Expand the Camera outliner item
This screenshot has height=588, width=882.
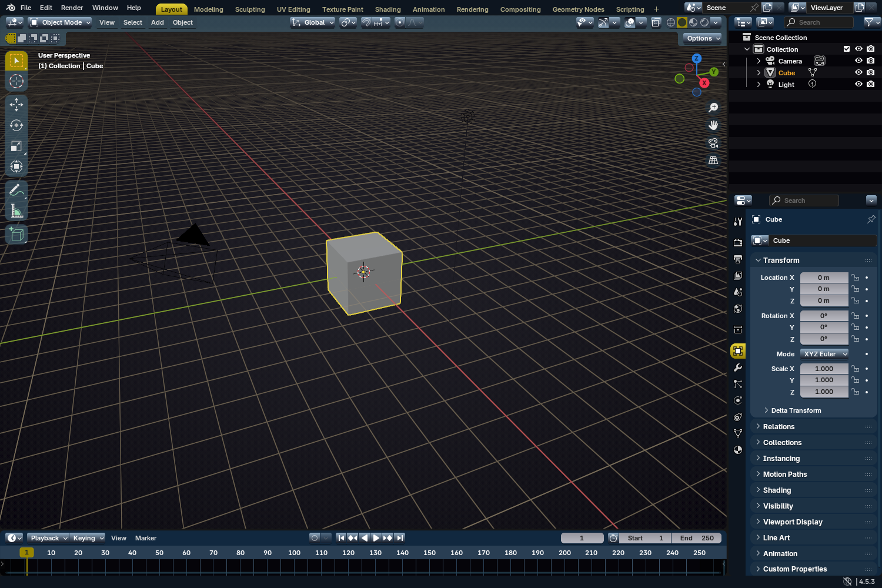(x=759, y=61)
